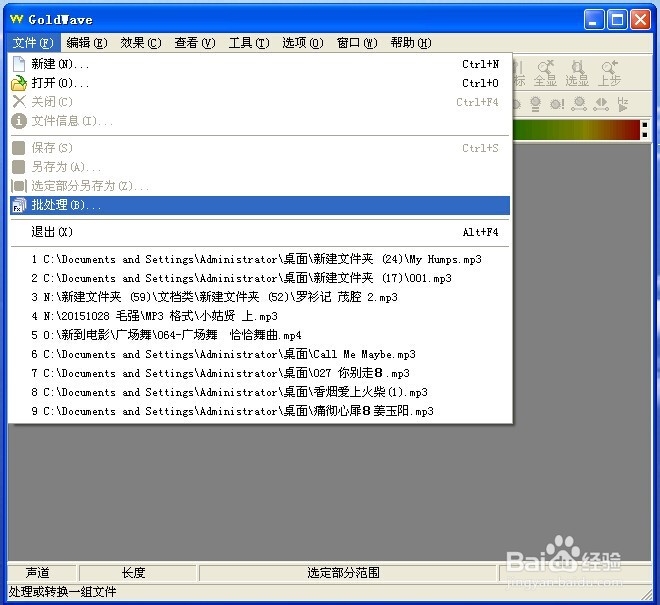Click the knob icon above slider line

(579, 104)
